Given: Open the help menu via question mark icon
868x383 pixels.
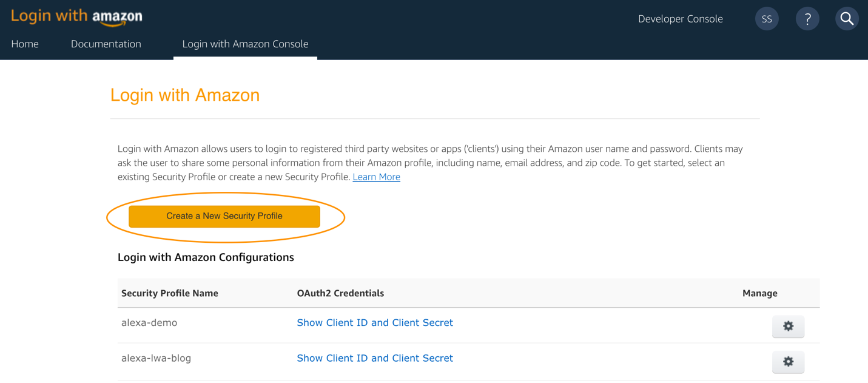Looking at the screenshot, I should pos(807,18).
